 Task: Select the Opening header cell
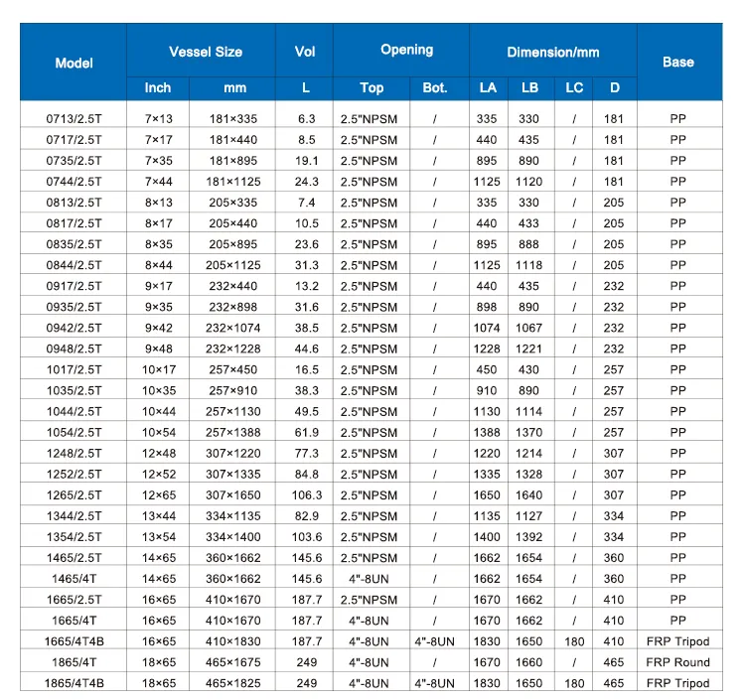tap(406, 50)
